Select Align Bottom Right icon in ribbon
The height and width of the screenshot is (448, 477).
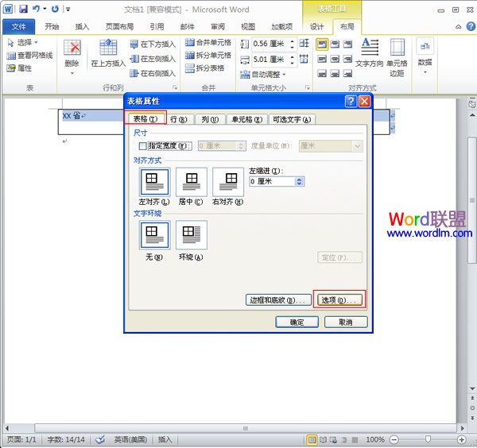click(x=347, y=73)
